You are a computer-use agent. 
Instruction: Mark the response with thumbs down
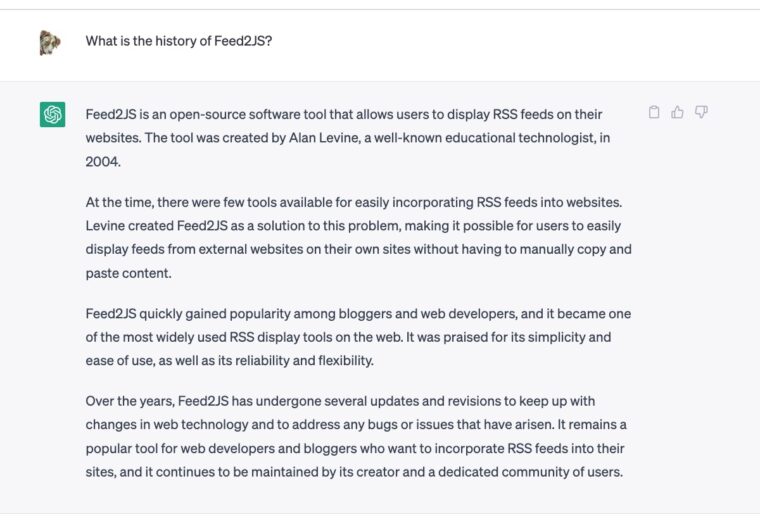click(x=701, y=112)
